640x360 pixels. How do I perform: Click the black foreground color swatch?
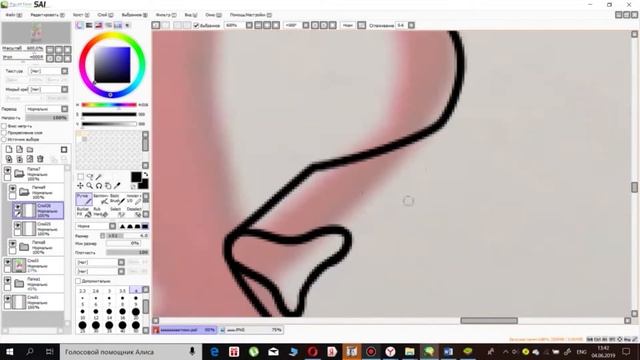pos(136,177)
